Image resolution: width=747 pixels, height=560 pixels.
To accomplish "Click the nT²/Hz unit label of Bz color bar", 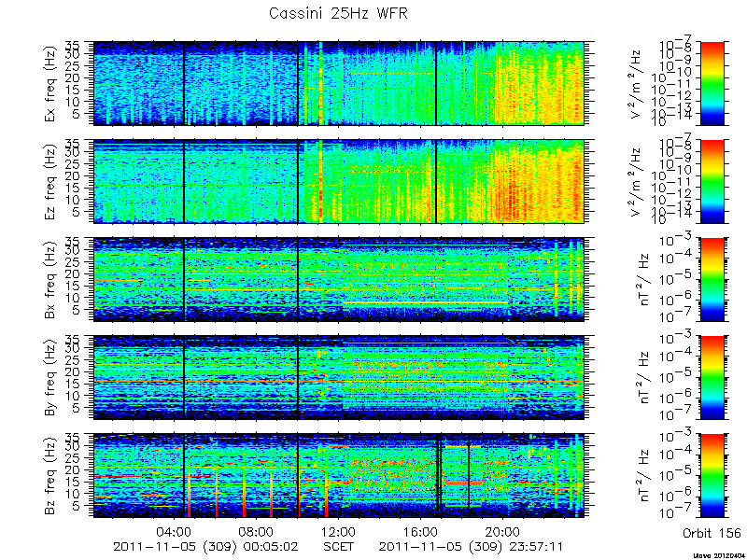I will [x=644, y=476].
